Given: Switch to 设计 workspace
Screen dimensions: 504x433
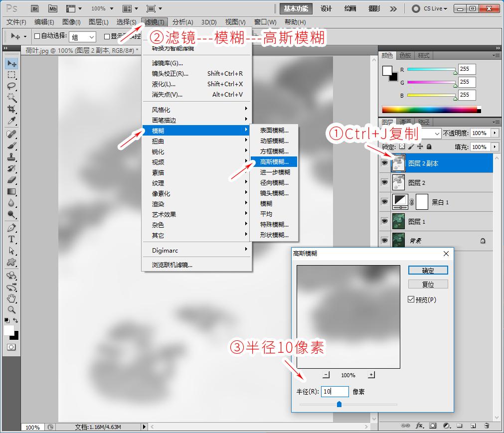Looking at the screenshot, I should [x=326, y=8].
